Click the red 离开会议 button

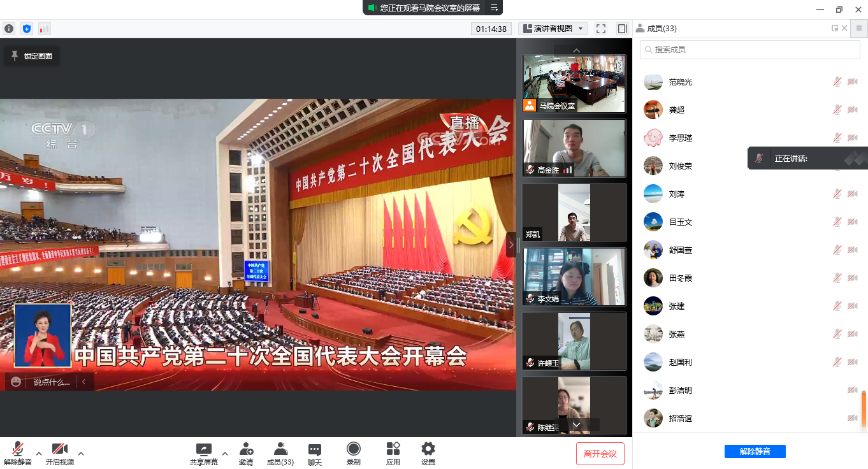600,454
